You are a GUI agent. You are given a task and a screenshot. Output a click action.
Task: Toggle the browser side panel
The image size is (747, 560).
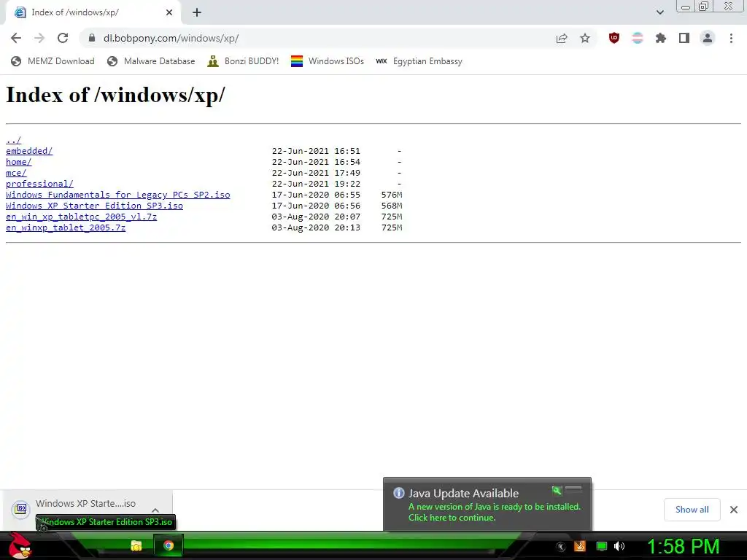pyautogui.click(x=684, y=38)
